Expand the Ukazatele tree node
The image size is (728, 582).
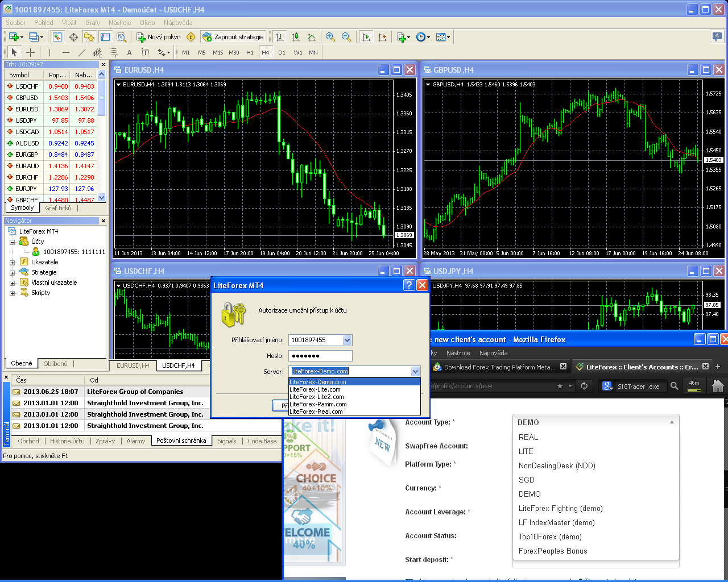coord(12,262)
